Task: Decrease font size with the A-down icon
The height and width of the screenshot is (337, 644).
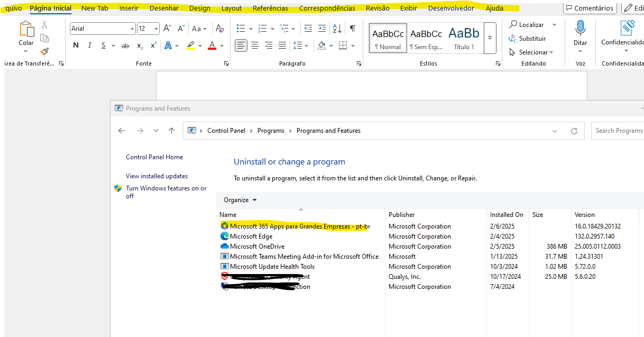Action: [181, 29]
